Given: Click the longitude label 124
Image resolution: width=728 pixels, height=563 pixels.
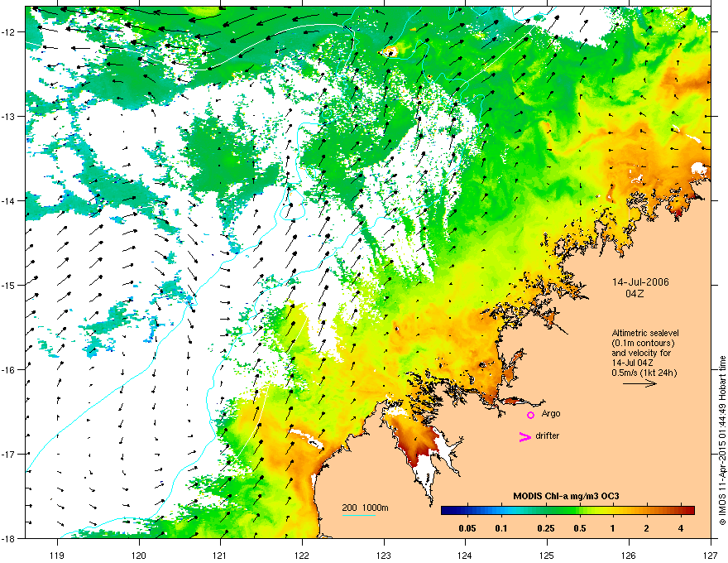Looking at the screenshot, I should 465,555.
